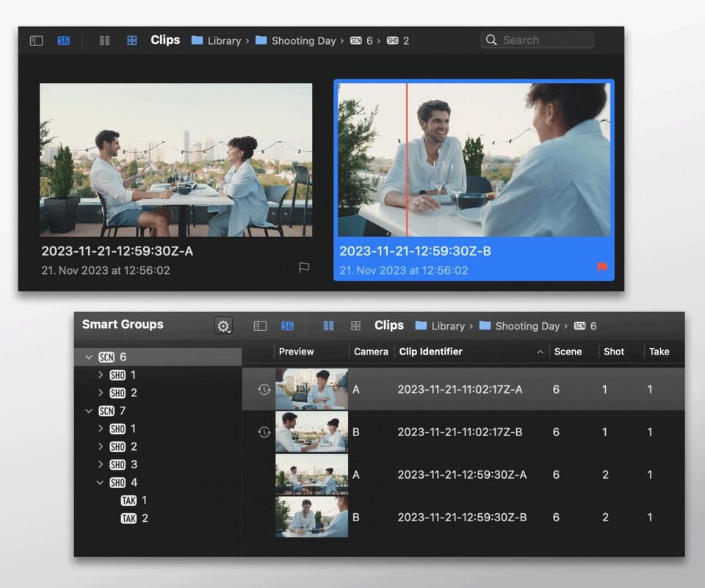
Task: Click the Smart Groups icon in the lower toolbar
Action: 287,326
